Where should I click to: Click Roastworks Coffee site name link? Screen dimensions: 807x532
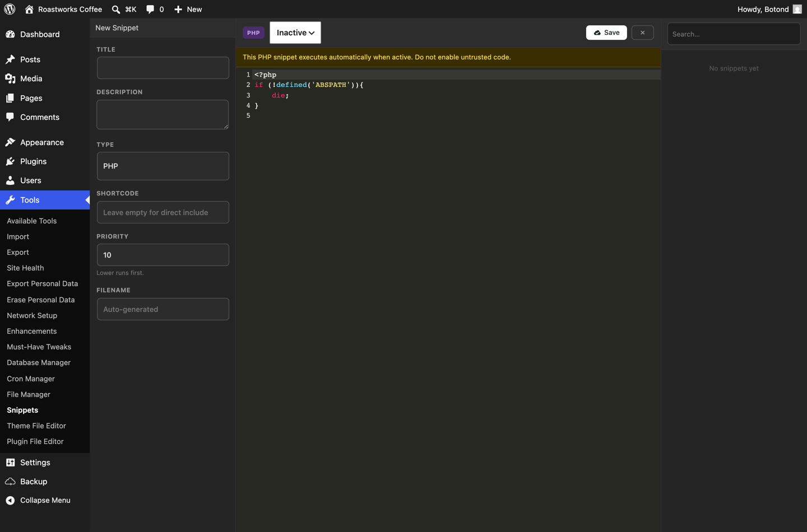point(70,9)
